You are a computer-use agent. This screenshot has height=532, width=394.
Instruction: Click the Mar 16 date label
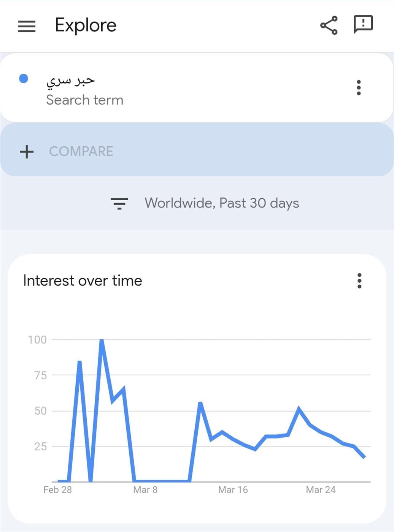[x=233, y=490]
